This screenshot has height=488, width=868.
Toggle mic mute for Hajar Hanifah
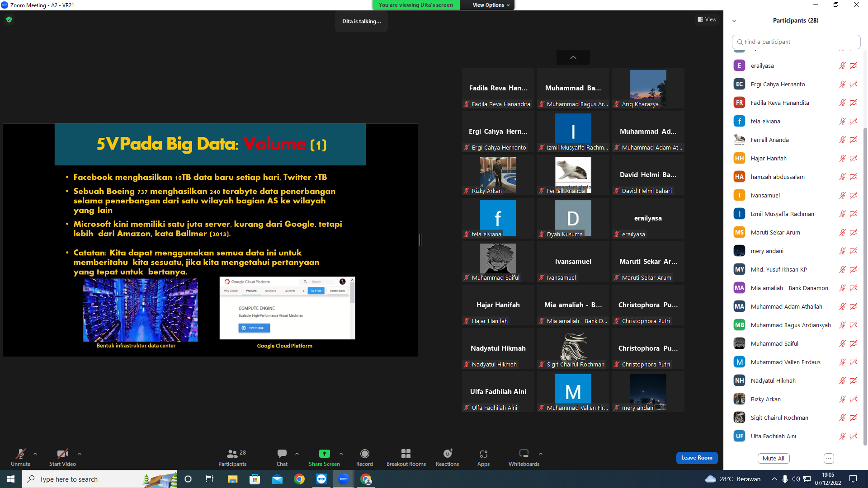pyautogui.click(x=842, y=158)
